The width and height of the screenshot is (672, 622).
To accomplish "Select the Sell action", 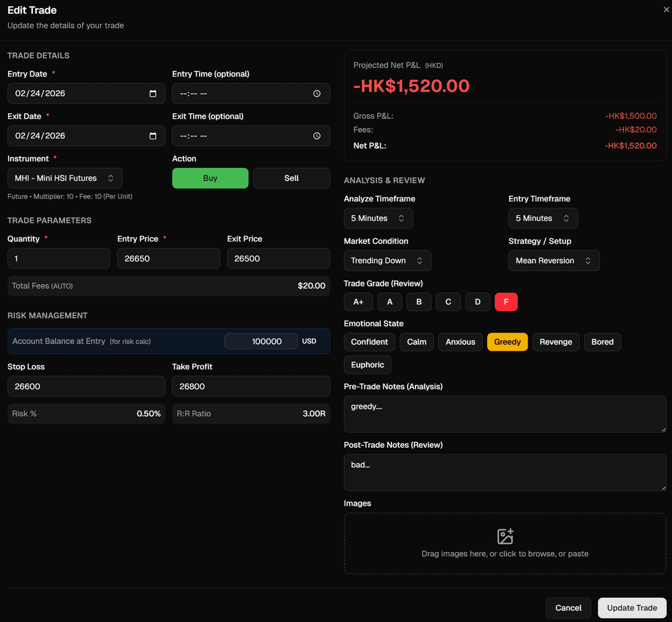I will point(291,178).
